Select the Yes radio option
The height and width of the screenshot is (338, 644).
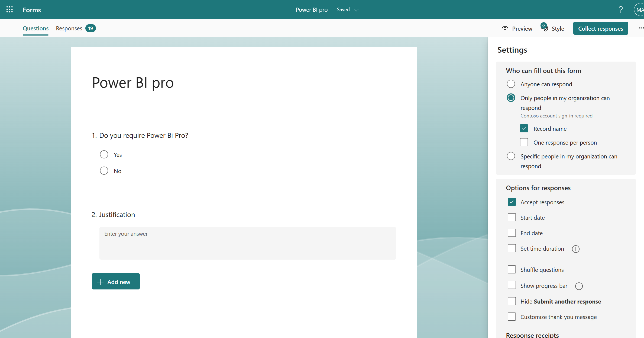pos(104,155)
